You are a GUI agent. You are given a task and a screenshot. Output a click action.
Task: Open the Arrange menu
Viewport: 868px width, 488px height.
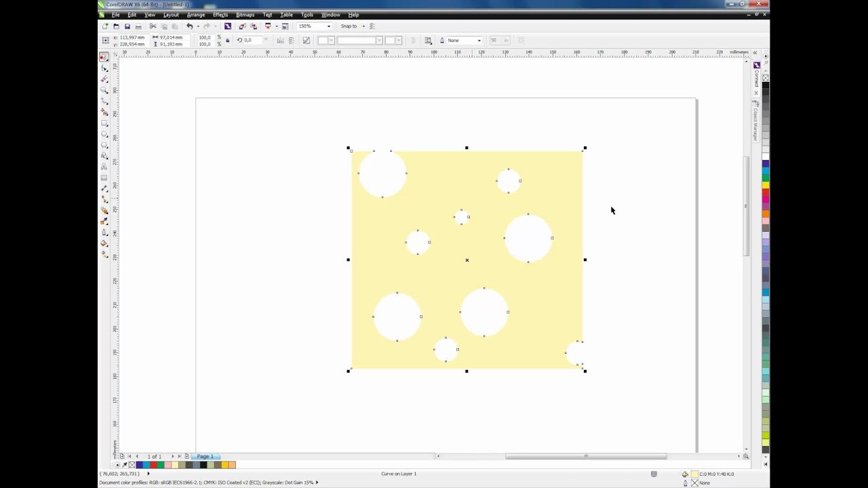click(x=196, y=15)
